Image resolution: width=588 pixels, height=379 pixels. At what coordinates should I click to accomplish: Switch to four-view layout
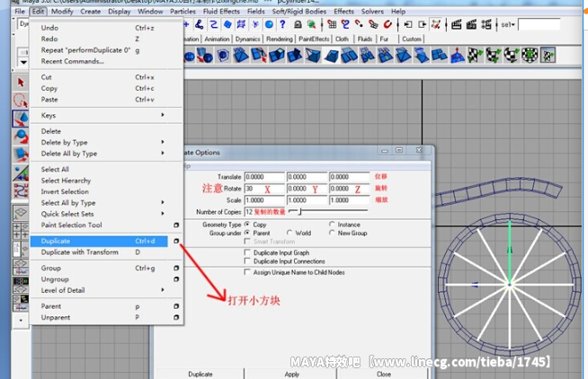pos(21,231)
